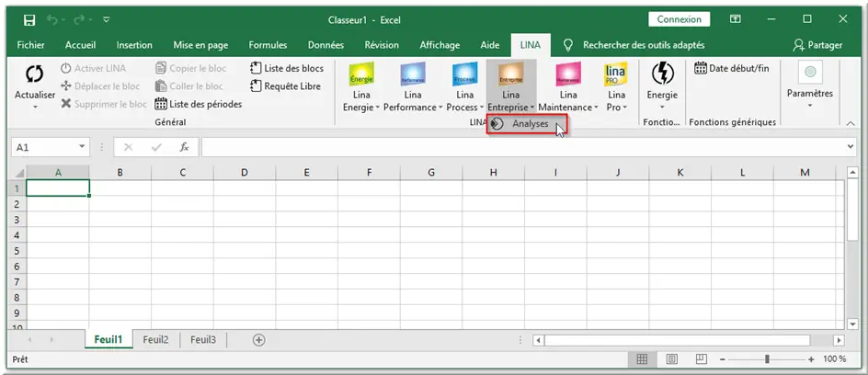Add a new sheet with plus button
Image resolution: width=868 pixels, height=375 pixels.
[258, 340]
